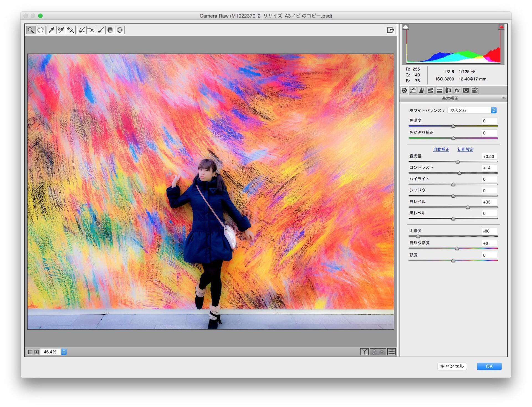Image resolution: width=532 pixels, height=407 pixels.
Task: Select the Color Sampler tool
Action: [x=61, y=30]
